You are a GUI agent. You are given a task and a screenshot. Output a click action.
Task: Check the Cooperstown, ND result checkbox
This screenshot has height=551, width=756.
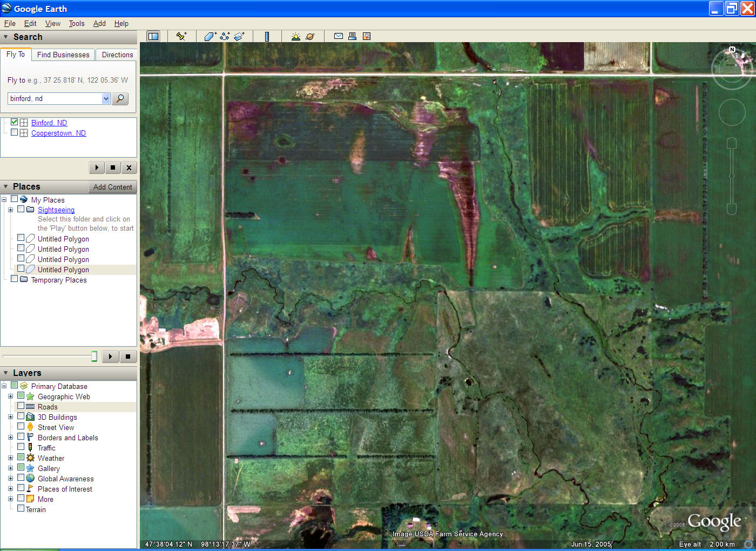15,132
